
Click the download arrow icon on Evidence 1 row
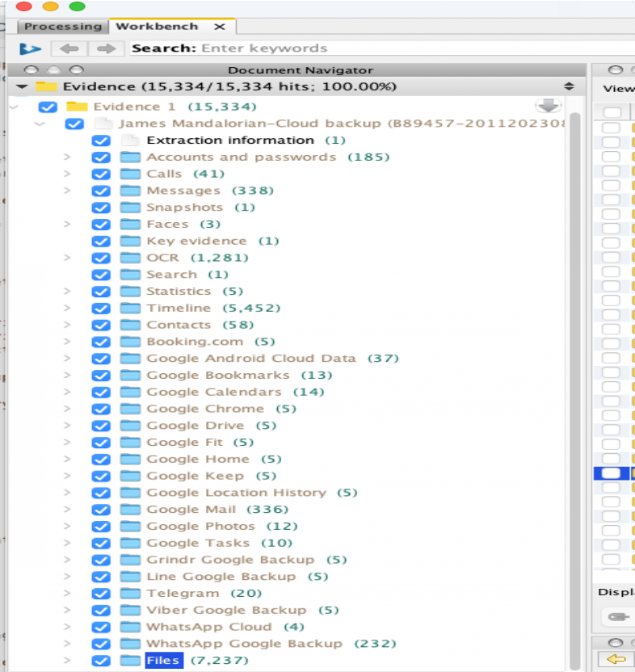click(547, 106)
